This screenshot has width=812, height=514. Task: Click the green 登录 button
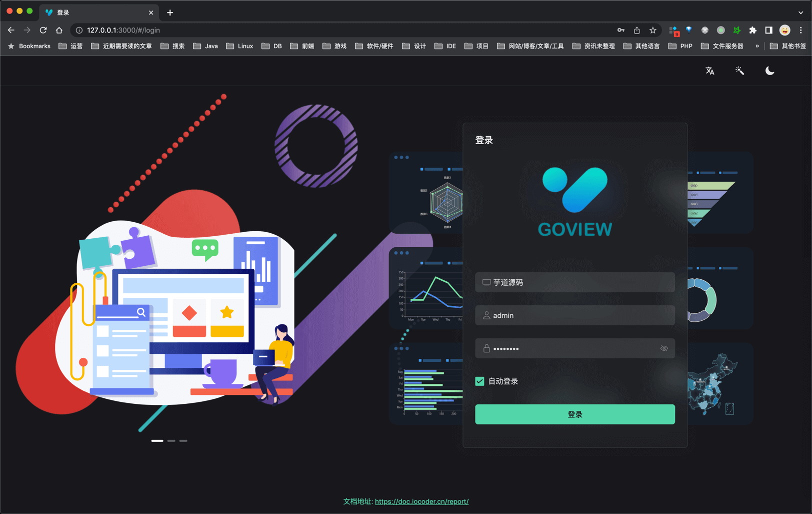pos(575,414)
